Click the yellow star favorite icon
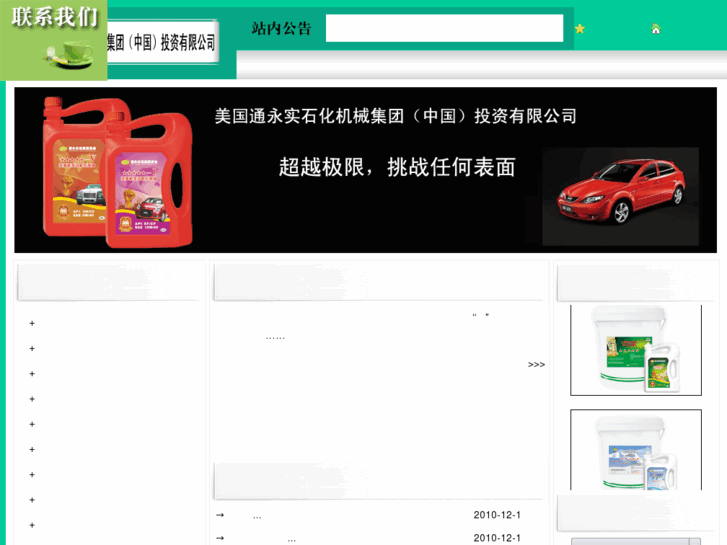This screenshot has width=727, height=545. click(x=580, y=29)
